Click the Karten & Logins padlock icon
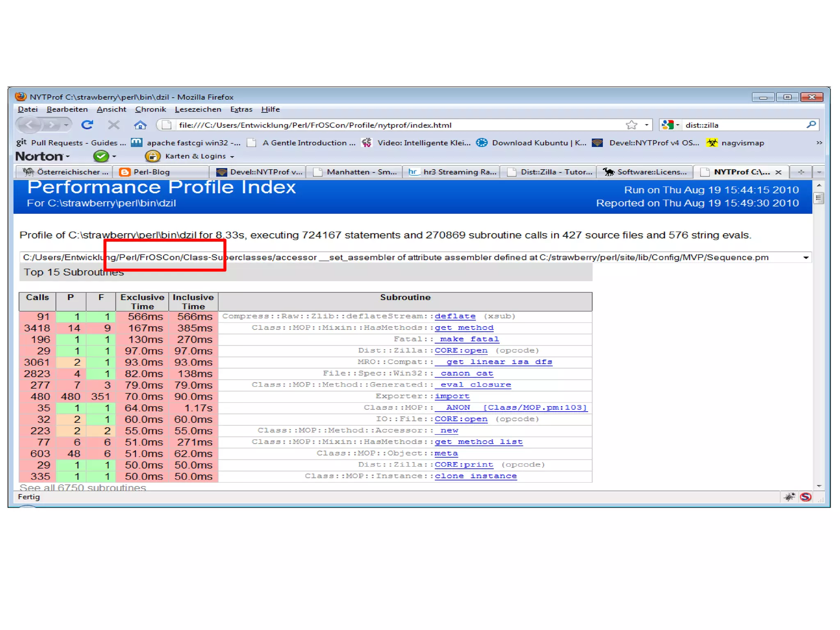The height and width of the screenshot is (630, 840). (x=152, y=156)
